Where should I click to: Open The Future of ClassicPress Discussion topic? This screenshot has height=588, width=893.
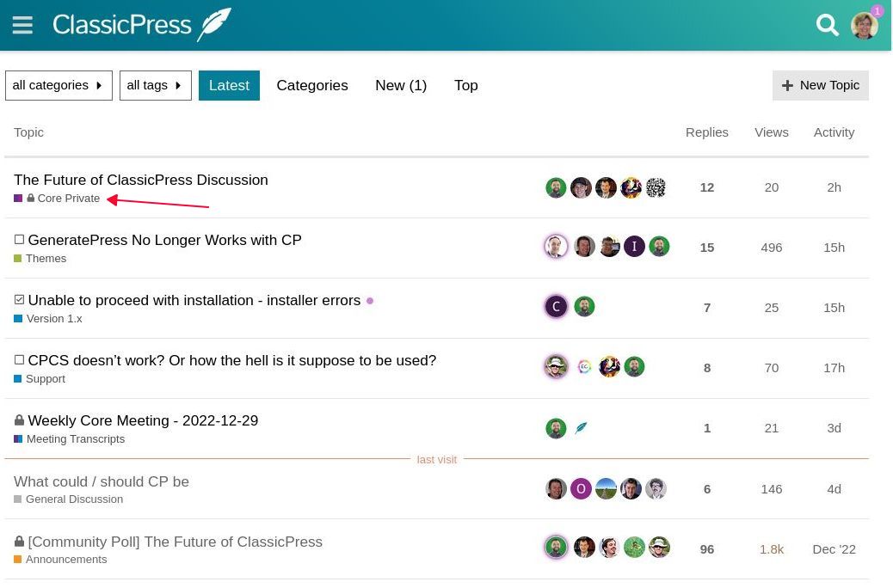141,180
